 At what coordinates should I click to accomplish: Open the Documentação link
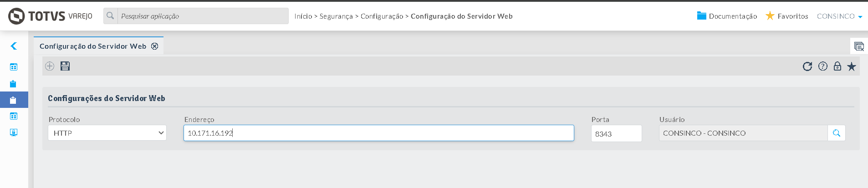727,16
